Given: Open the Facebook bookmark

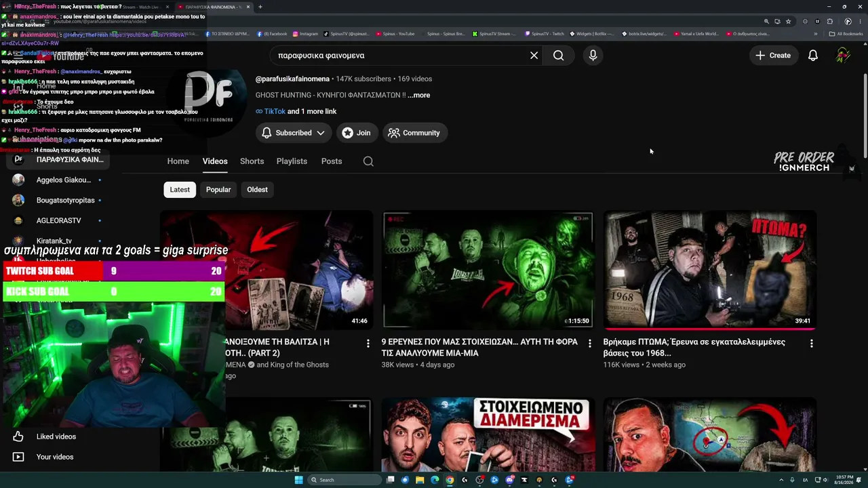Looking at the screenshot, I should [x=272, y=34].
